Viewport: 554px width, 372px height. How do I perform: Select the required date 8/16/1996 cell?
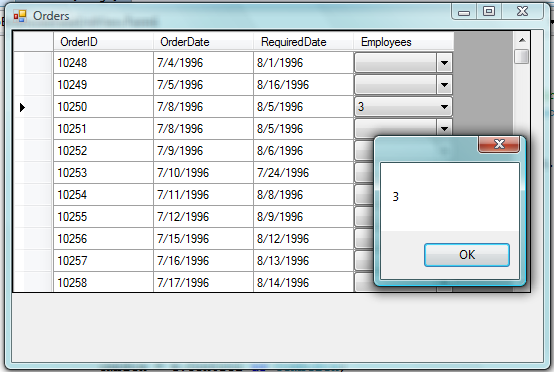(x=303, y=85)
